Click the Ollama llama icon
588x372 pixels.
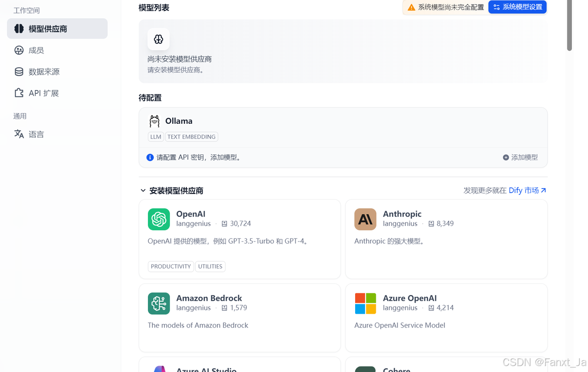(154, 121)
